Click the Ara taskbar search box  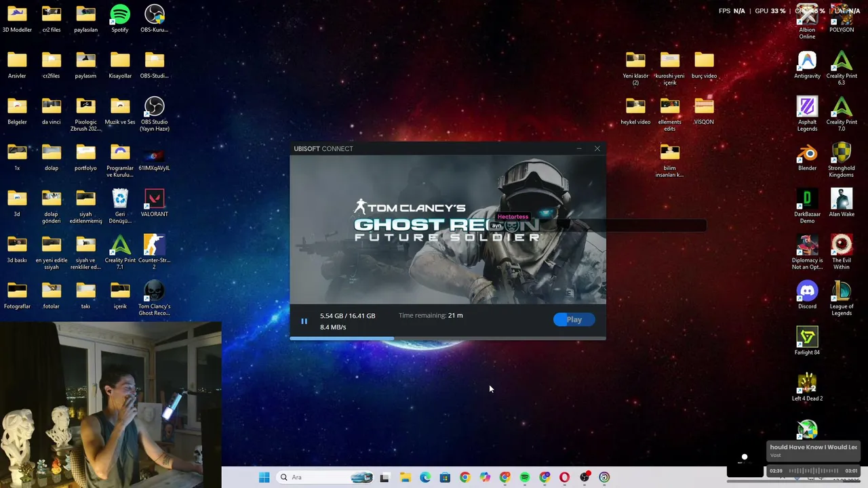click(326, 477)
